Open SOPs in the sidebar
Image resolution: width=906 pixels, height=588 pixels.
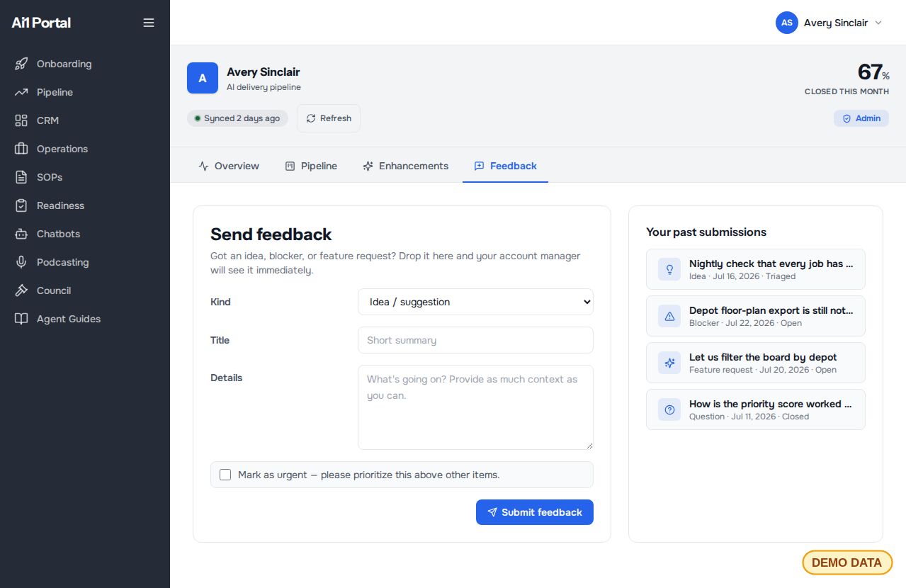[x=85, y=177]
